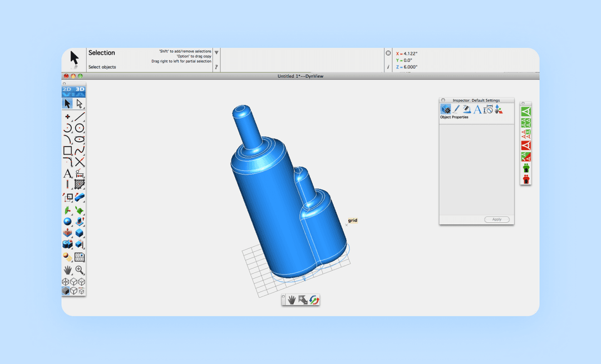This screenshot has height=364, width=601.
Task: Click the red frog palette icon
Action: tap(526, 179)
